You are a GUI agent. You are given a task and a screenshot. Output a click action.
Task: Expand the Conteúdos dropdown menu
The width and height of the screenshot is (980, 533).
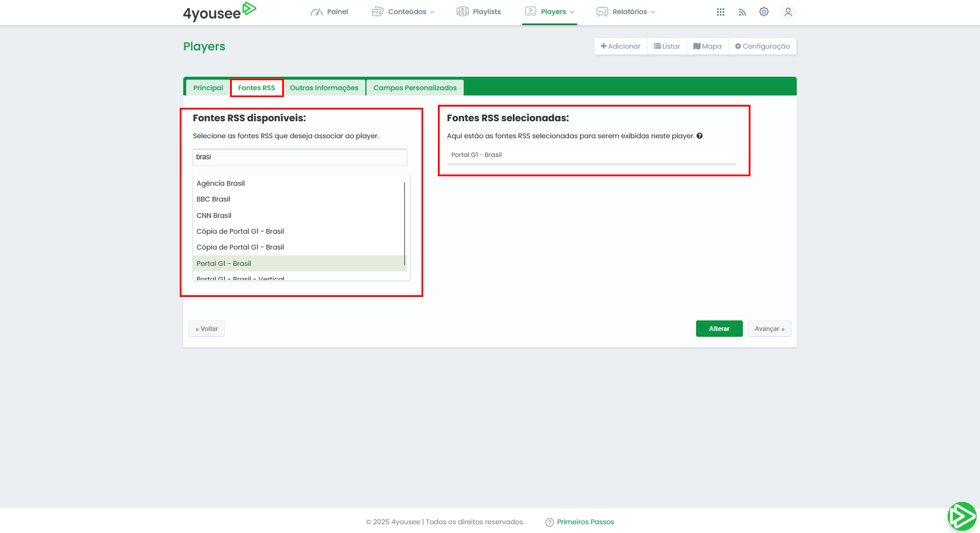click(x=403, y=12)
